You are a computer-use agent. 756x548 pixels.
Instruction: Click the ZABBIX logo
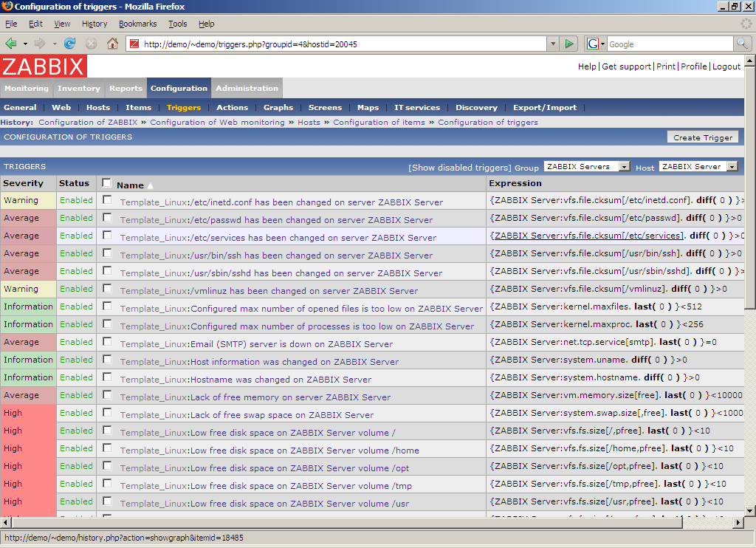(44, 66)
